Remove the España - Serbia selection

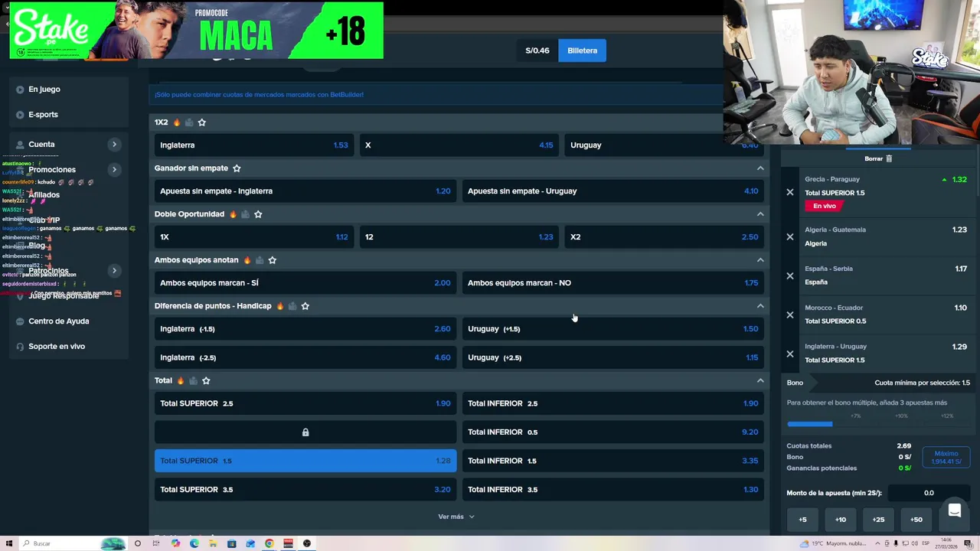click(x=790, y=275)
